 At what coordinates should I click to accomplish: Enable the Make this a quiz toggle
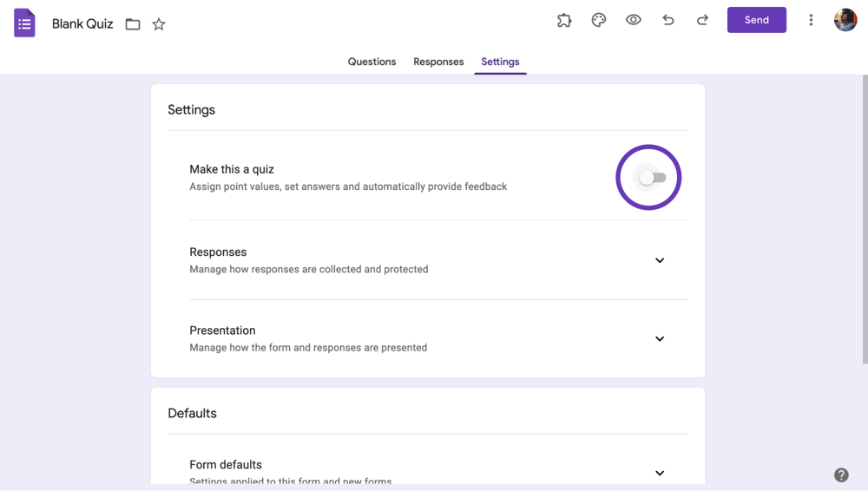(652, 178)
